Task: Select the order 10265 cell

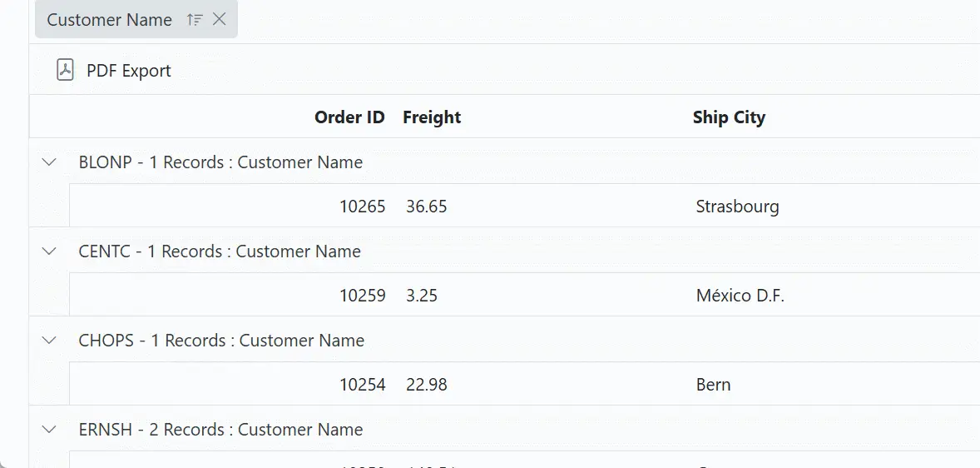Action: pos(362,207)
